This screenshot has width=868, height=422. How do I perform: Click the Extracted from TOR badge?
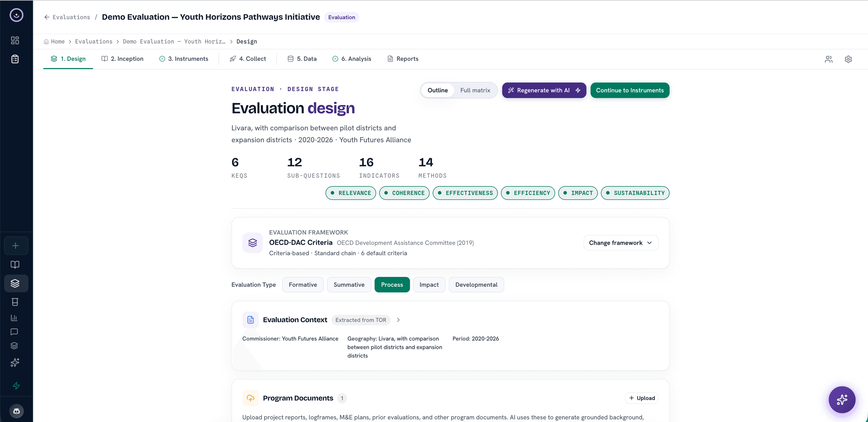coord(361,320)
